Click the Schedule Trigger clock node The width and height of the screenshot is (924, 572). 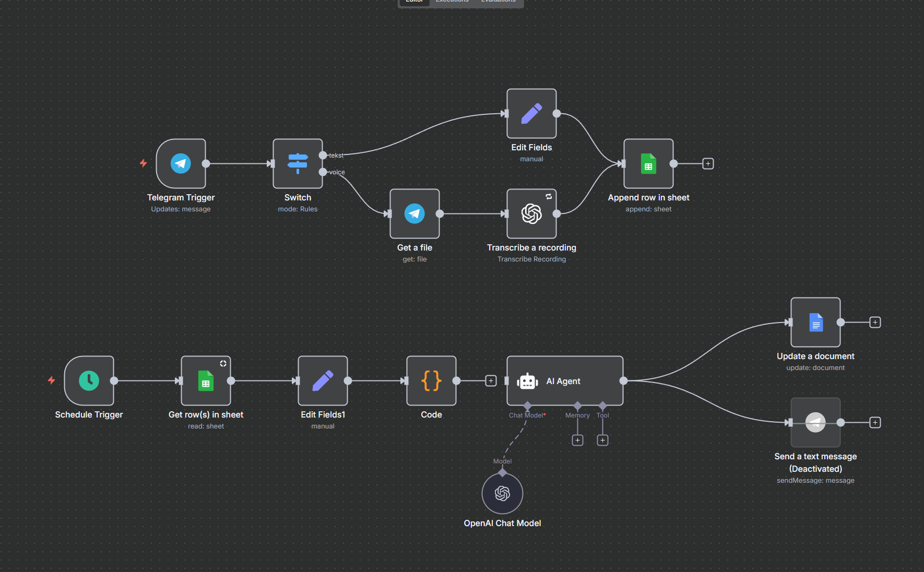89,380
